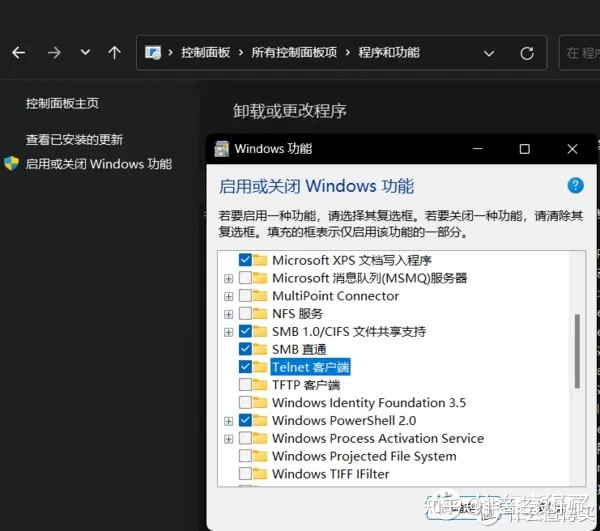The image size is (600, 531).
Task: Uncheck the Telnet 客户端 checkbox
Action: 245,367
